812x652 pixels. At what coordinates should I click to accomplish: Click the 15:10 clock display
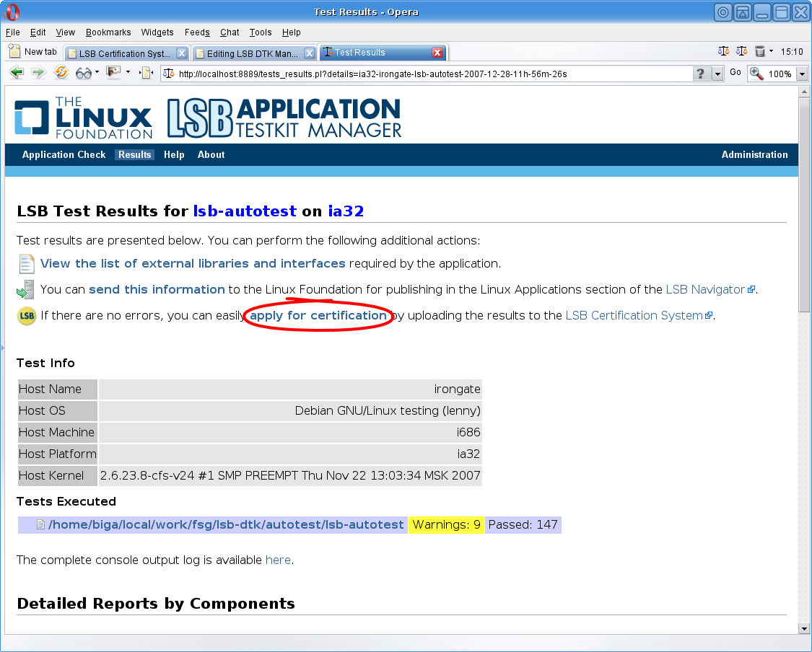tap(792, 52)
